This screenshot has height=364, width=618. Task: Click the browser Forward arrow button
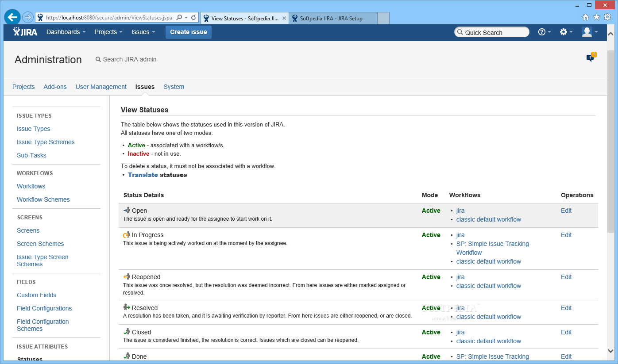coord(28,18)
